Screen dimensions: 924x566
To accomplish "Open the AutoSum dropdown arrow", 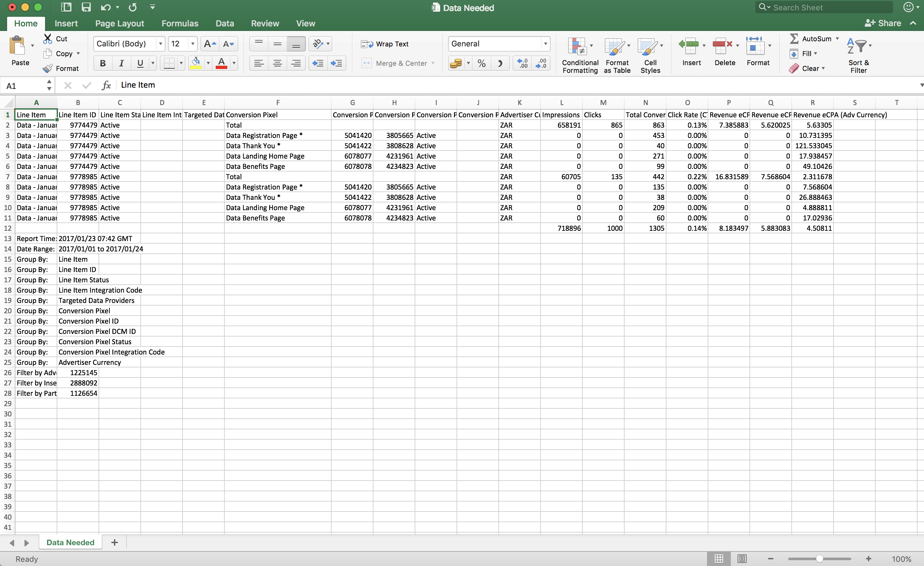I will pyautogui.click(x=837, y=39).
